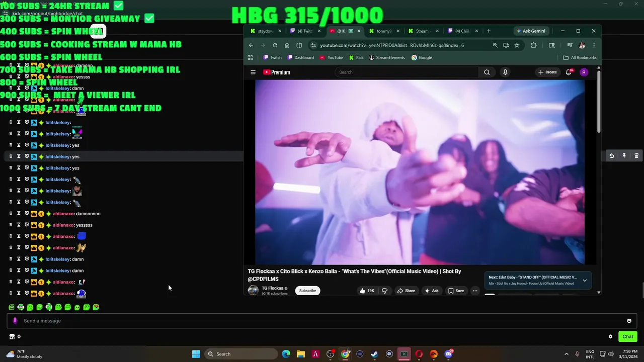Go back in Chrome browser
644x362 pixels.
pos(251,45)
